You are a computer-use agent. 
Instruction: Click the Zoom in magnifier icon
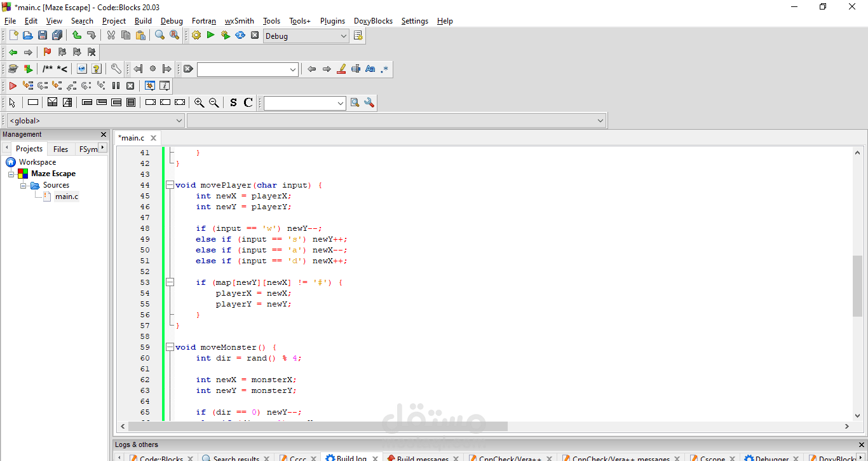[200, 102]
